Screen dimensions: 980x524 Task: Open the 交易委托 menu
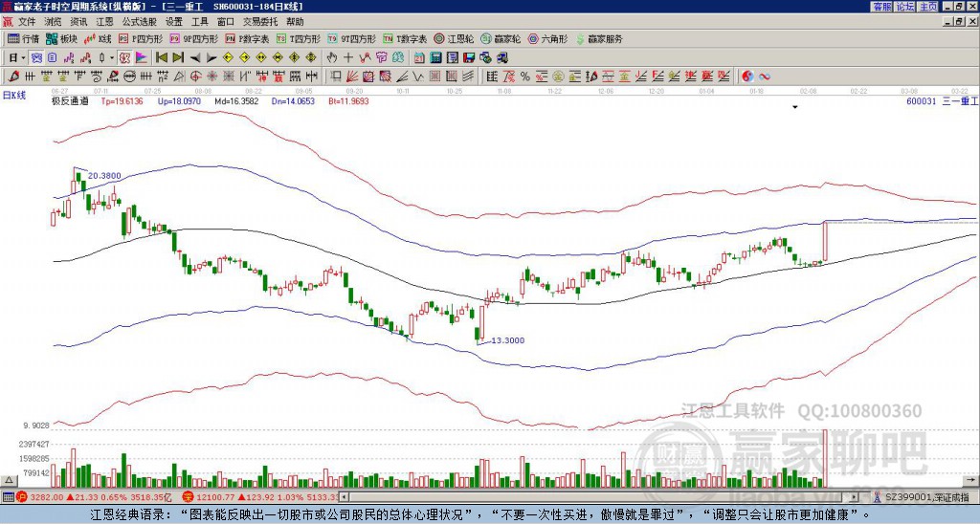(x=260, y=21)
